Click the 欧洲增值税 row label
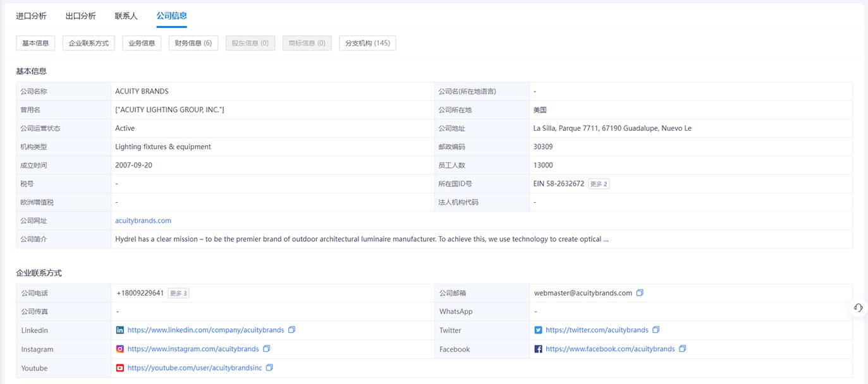Viewport: 868px width, 384px height. [x=37, y=202]
